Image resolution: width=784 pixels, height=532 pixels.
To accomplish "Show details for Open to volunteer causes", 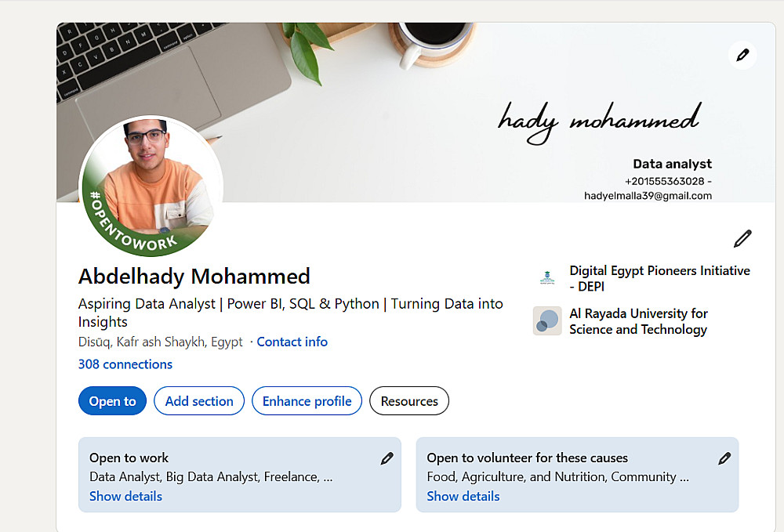I will [x=463, y=496].
